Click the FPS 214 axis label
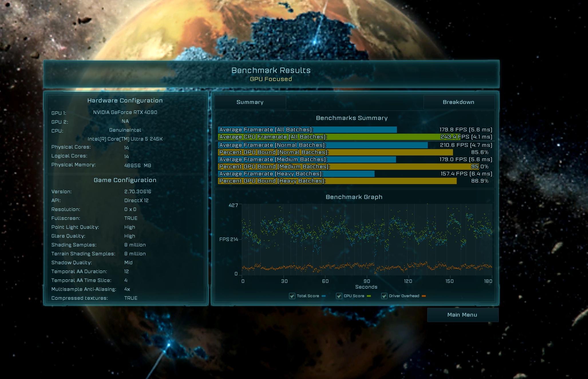 pyautogui.click(x=229, y=239)
